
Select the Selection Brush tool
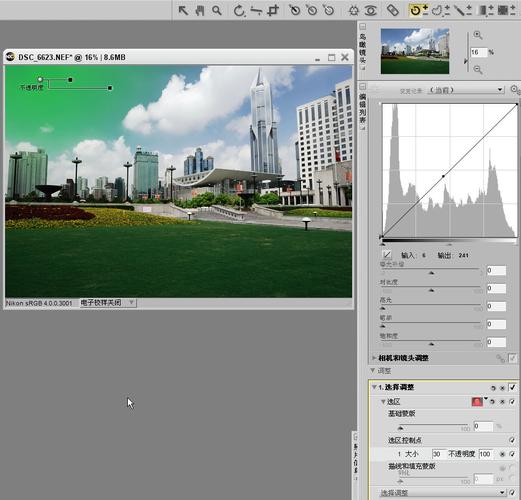[x=463, y=11]
